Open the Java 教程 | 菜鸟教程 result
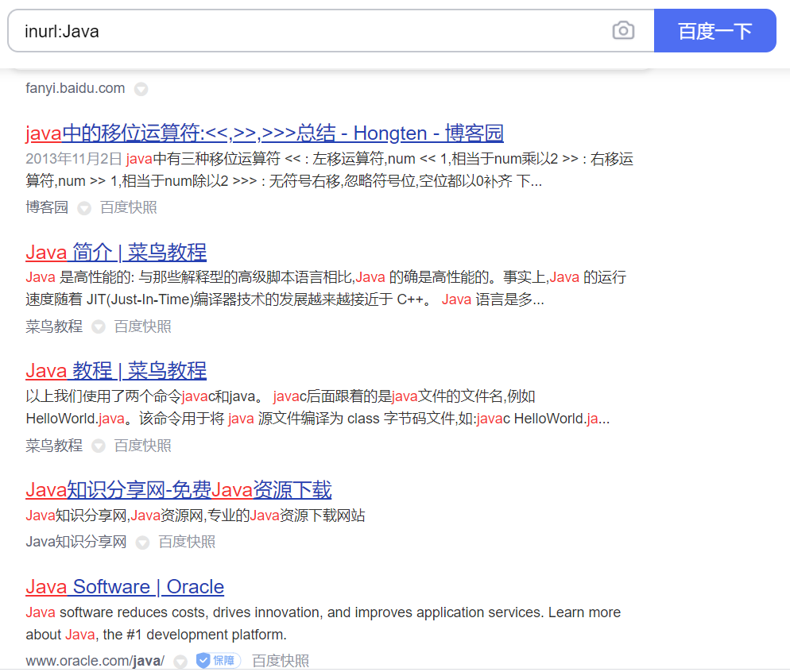 (116, 371)
